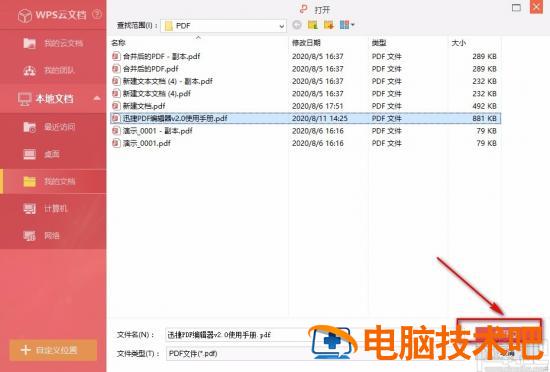This screenshot has height=372, width=550.
Task: Select file 新建文本文档 (4).pdf
Action: click(157, 94)
